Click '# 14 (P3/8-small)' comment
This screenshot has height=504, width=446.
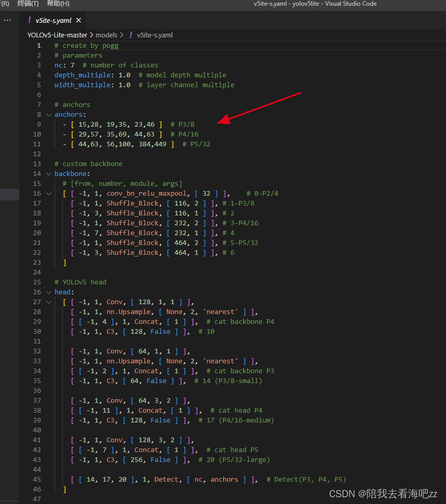(228, 381)
